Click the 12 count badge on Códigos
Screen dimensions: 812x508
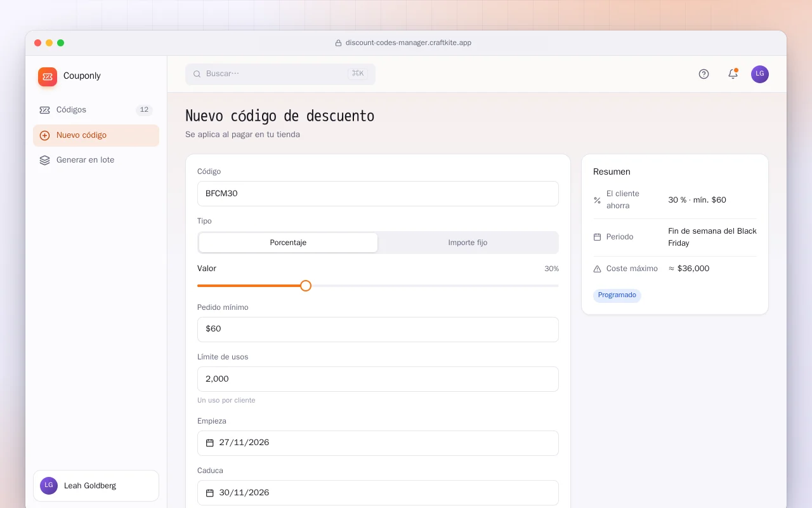pos(144,110)
